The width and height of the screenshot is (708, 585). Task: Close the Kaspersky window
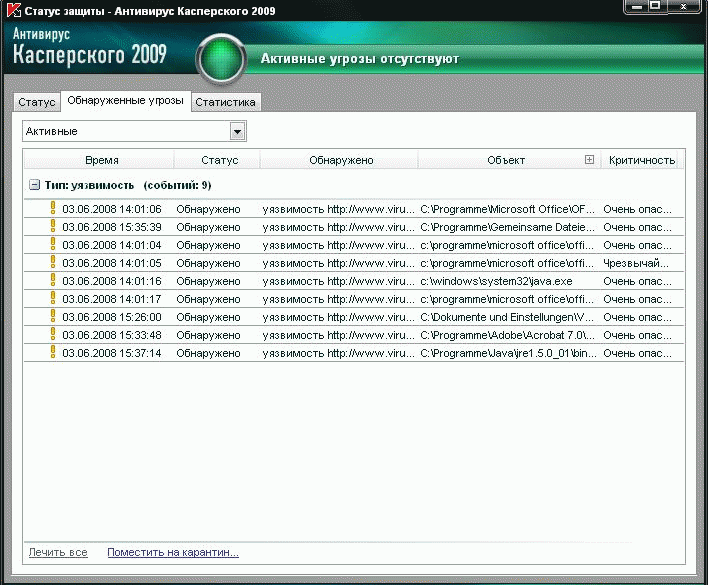[x=684, y=6]
